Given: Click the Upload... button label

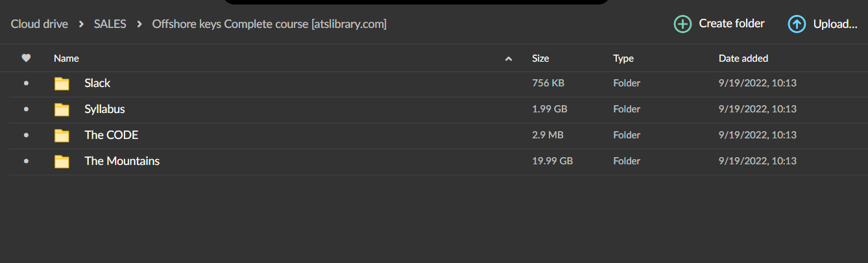Looking at the screenshot, I should coord(835,24).
